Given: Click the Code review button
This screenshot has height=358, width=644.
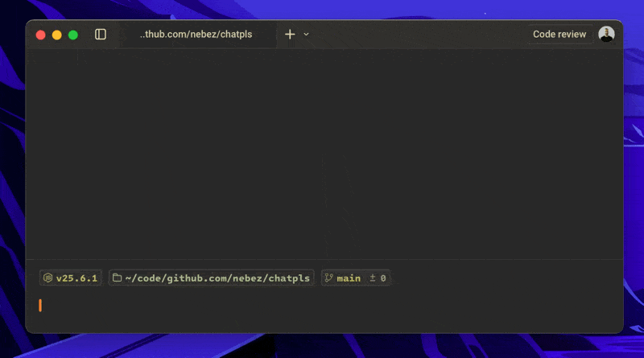Looking at the screenshot, I should (559, 35).
